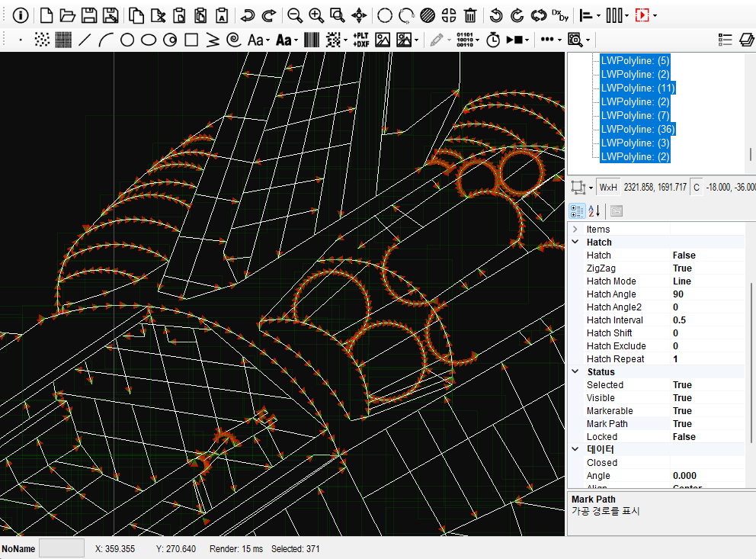
Task: Collapse the Hatch property category
Action: 575,243
